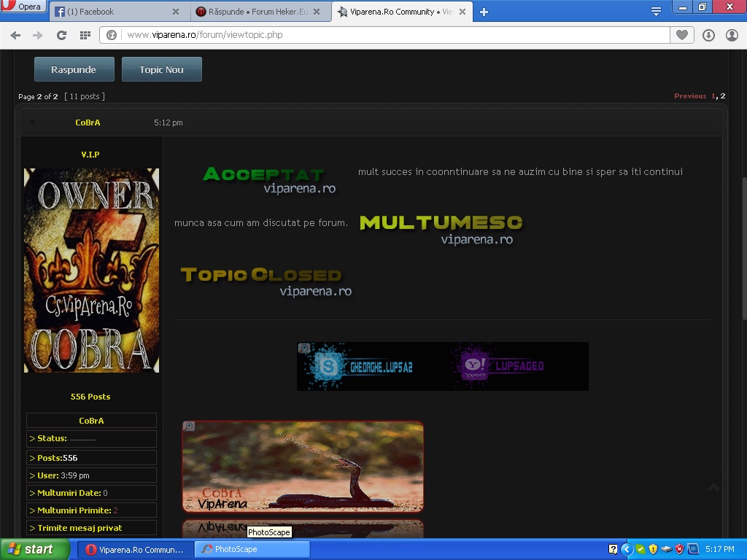Click the site info globe icon

112,35
